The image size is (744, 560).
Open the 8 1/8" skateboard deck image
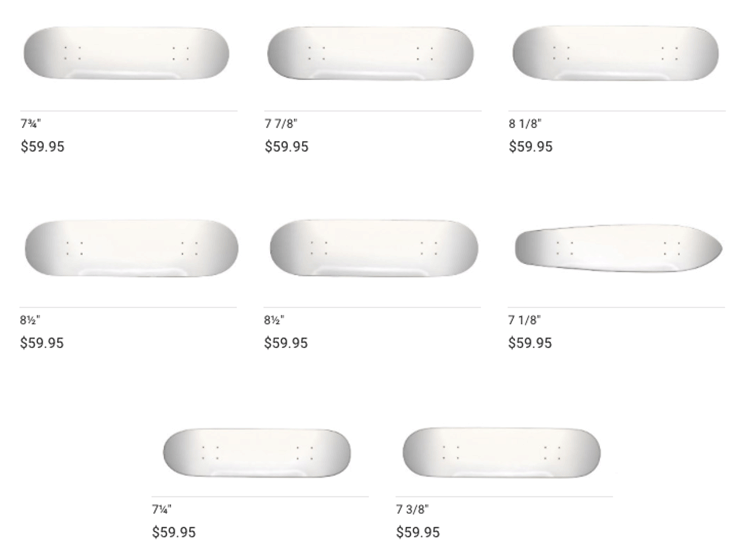click(616, 53)
